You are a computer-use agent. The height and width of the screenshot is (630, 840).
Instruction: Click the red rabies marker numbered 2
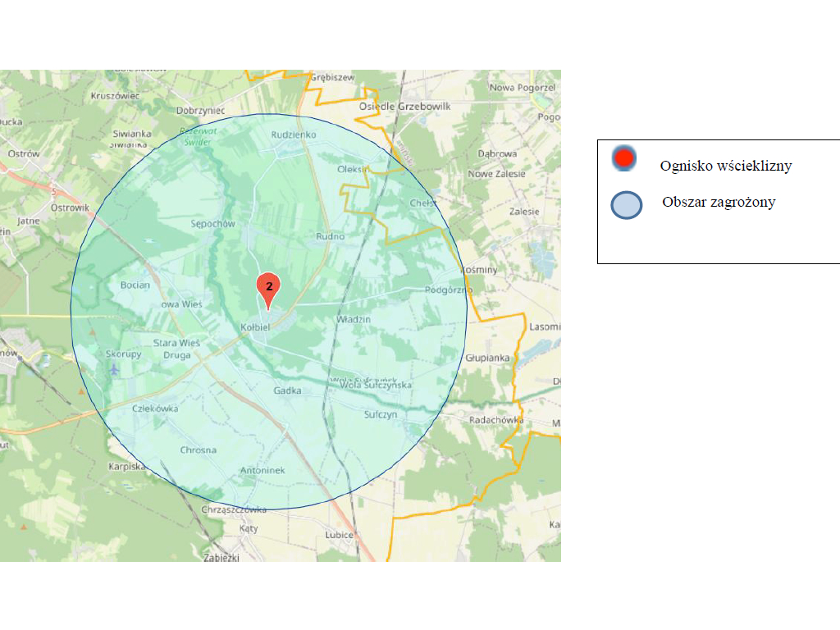pyautogui.click(x=268, y=287)
